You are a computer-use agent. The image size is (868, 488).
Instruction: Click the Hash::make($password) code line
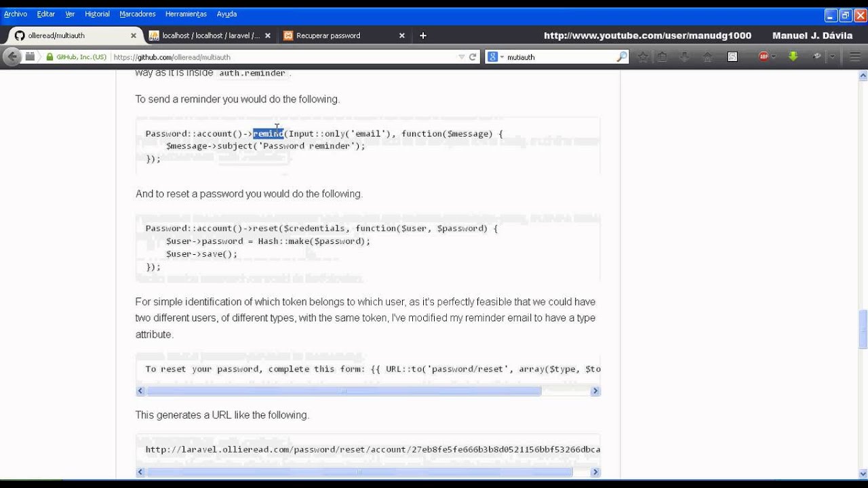pos(268,241)
